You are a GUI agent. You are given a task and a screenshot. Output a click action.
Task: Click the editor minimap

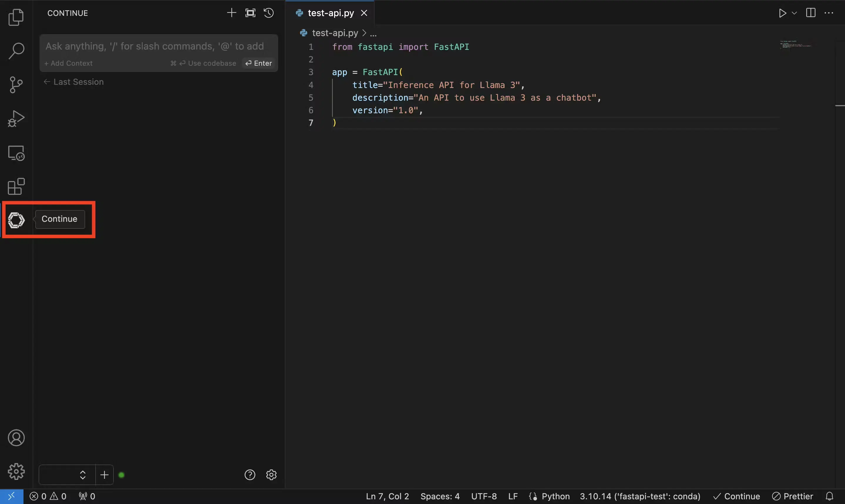(x=795, y=45)
